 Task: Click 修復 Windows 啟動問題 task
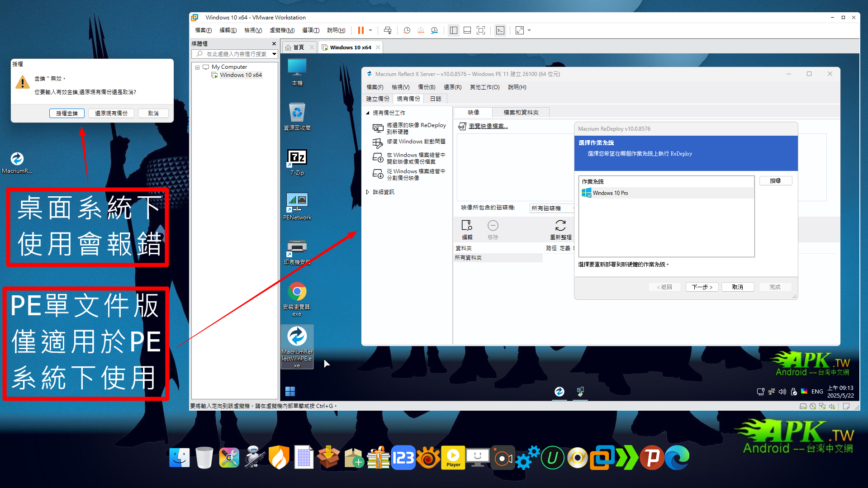click(x=409, y=142)
